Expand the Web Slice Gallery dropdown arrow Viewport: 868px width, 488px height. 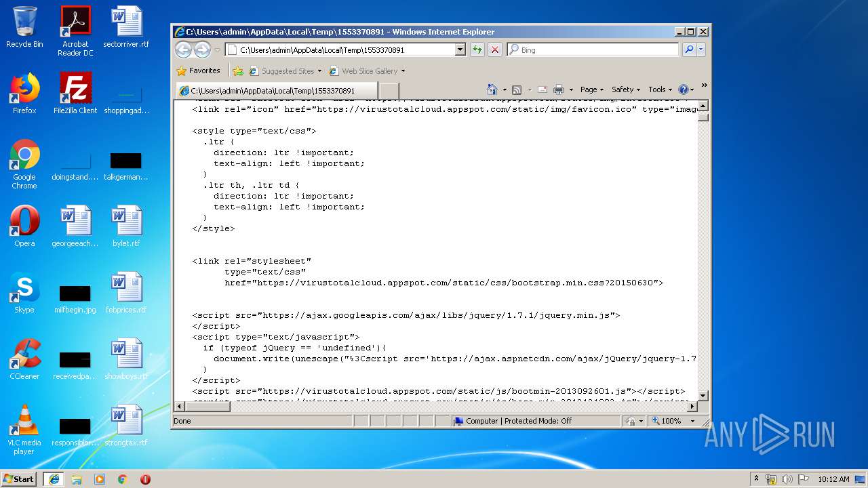pyautogui.click(x=403, y=71)
